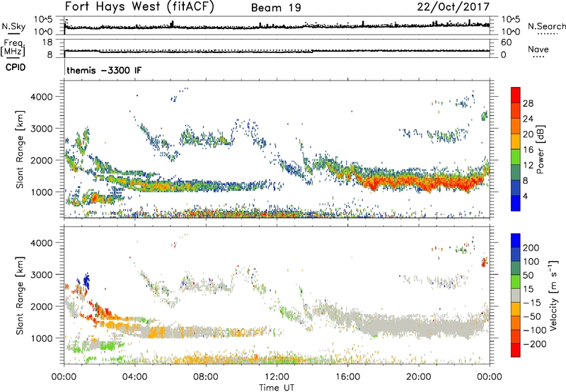
Task: Pick the light green 15–50 velocity color segment
Action: [x=516, y=282]
